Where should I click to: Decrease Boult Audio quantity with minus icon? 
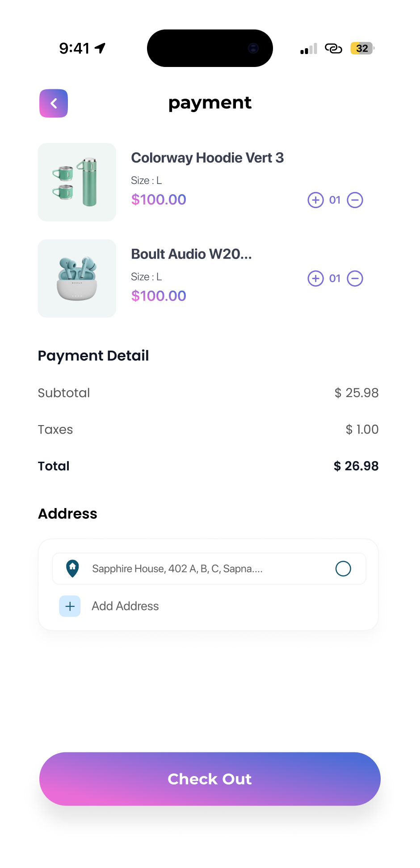coord(355,279)
